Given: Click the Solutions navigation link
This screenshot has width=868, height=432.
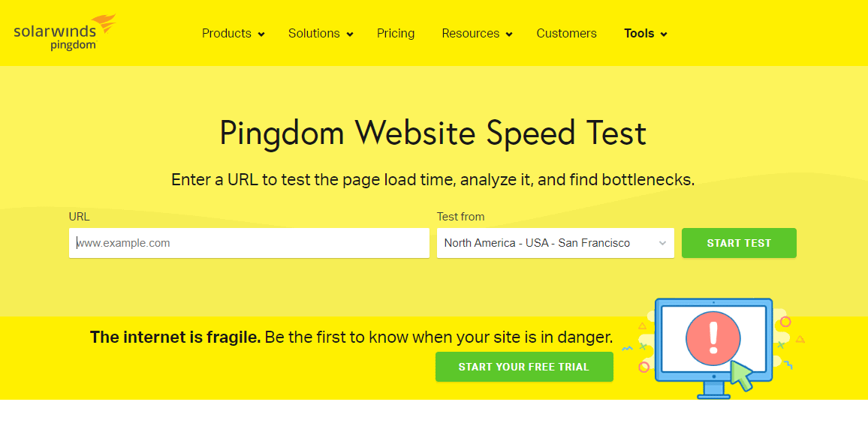Looking at the screenshot, I should 315,33.
